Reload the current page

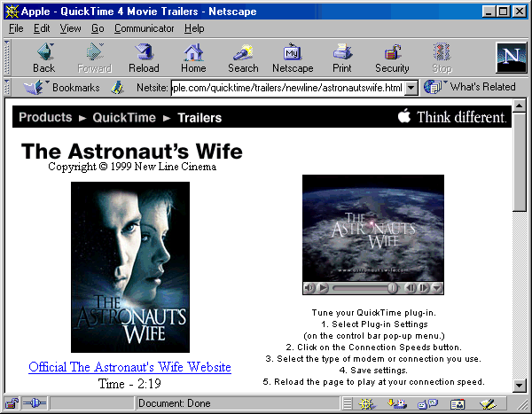144,58
